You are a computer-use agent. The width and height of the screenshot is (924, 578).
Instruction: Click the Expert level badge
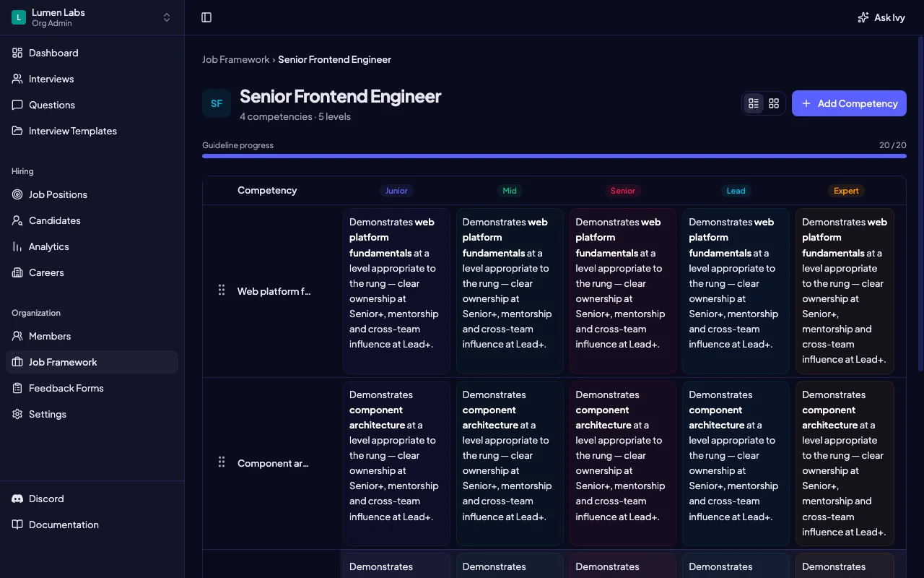[x=846, y=191]
